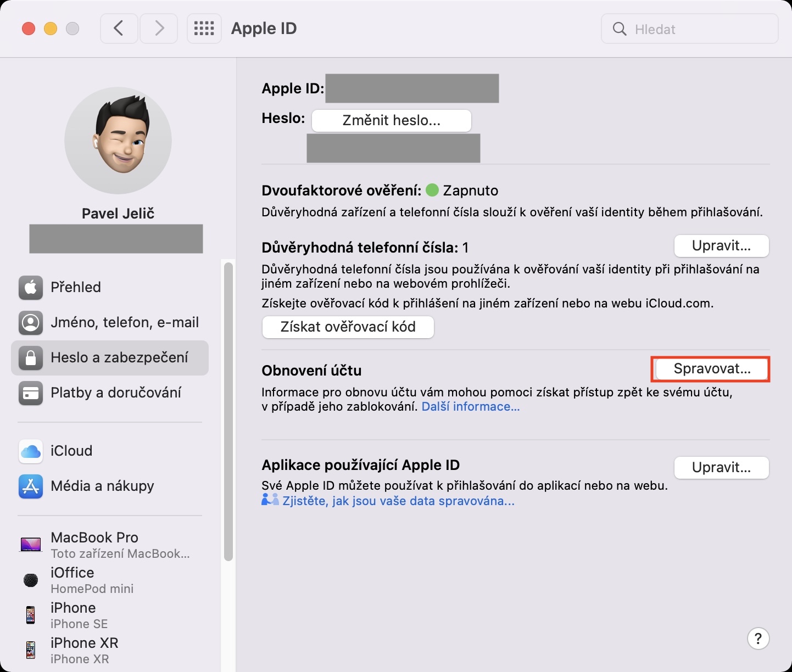Screen dimensions: 792x672
Task: Click the Změnit heslo button
Action: pyautogui.click(x=391, y=121)
